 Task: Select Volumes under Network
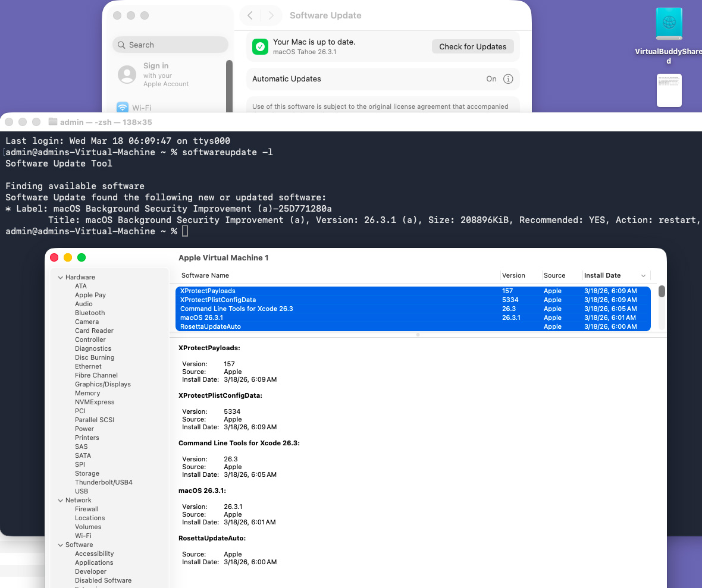[88, 527]
